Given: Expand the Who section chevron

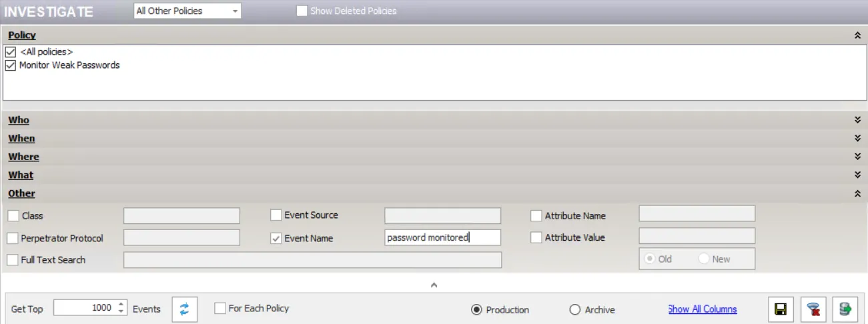Looking at the screenshot, I should 857,120.
